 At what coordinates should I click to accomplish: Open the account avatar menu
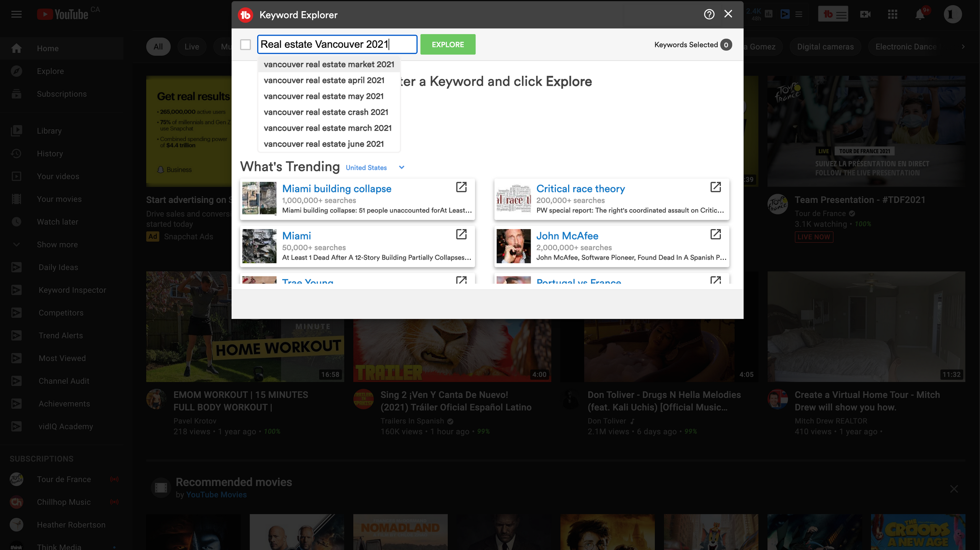tap(952, 15)
